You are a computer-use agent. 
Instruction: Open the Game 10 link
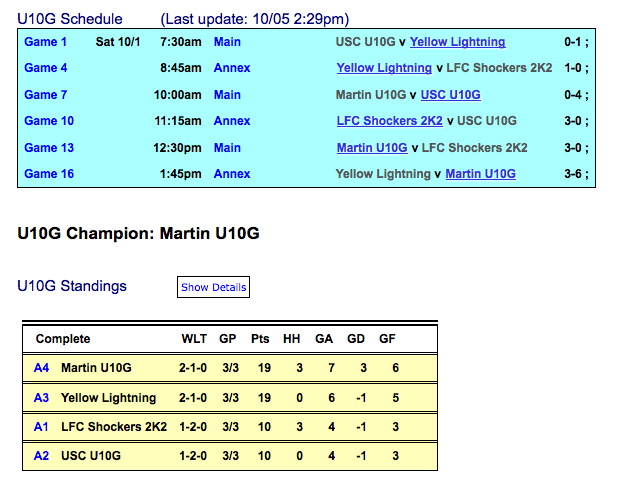click(x=49, y=121)
